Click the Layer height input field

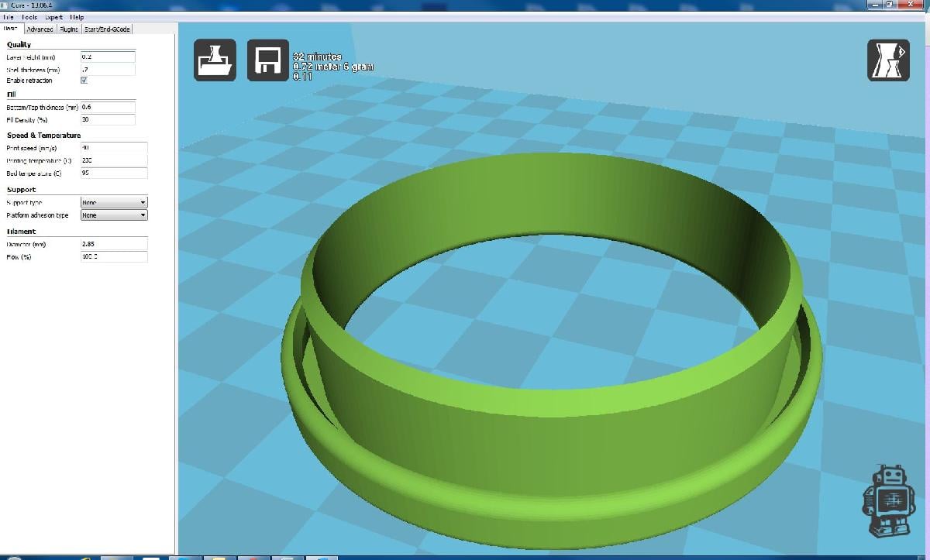tap(108, 57)
